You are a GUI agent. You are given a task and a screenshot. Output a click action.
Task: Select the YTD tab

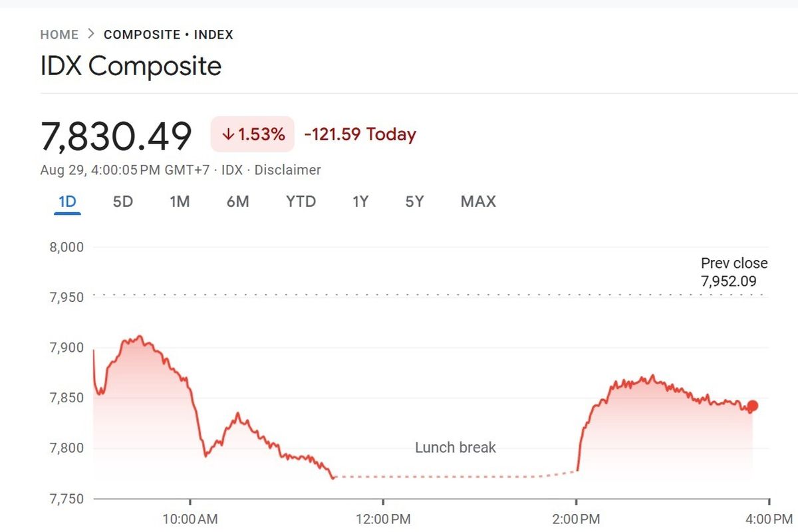pyautogui.click(x=301, y=201)
